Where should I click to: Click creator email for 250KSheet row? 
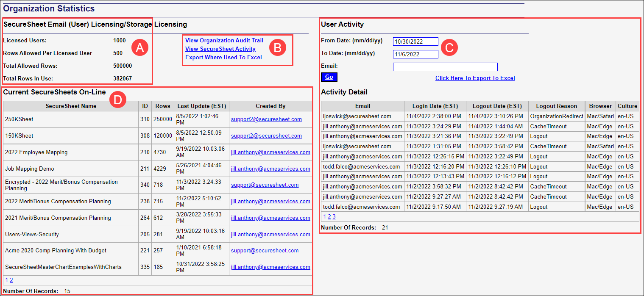click(x=266, y=119)
